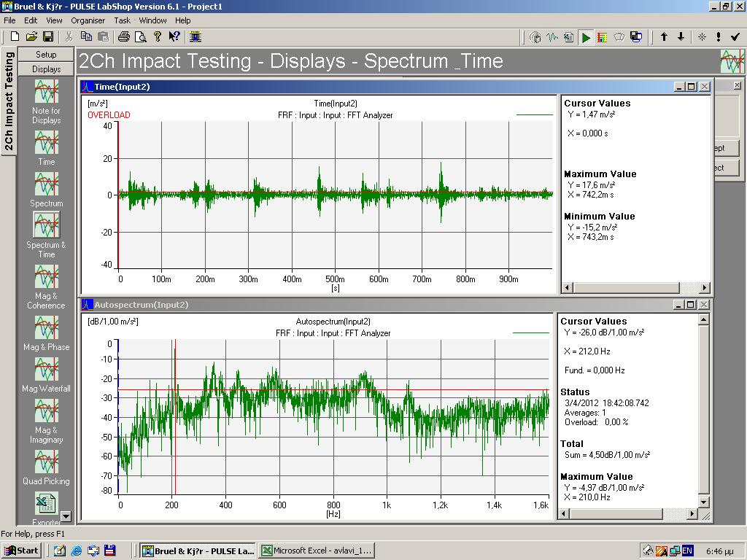Print using the printer icon
This screenshot has height=560, width=747.
click(124, 36)
